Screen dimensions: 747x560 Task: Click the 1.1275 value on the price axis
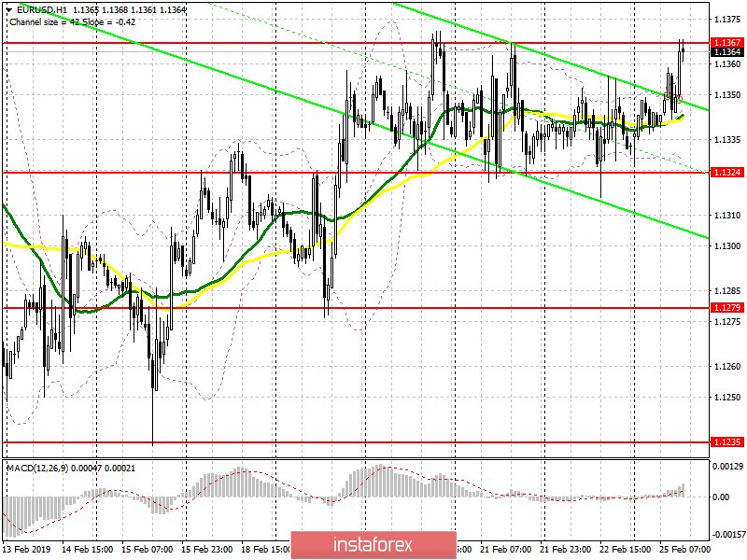coord(727,321)
